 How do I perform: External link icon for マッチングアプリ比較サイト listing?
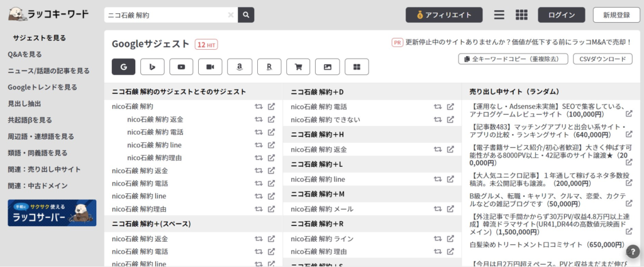[629, 134]
